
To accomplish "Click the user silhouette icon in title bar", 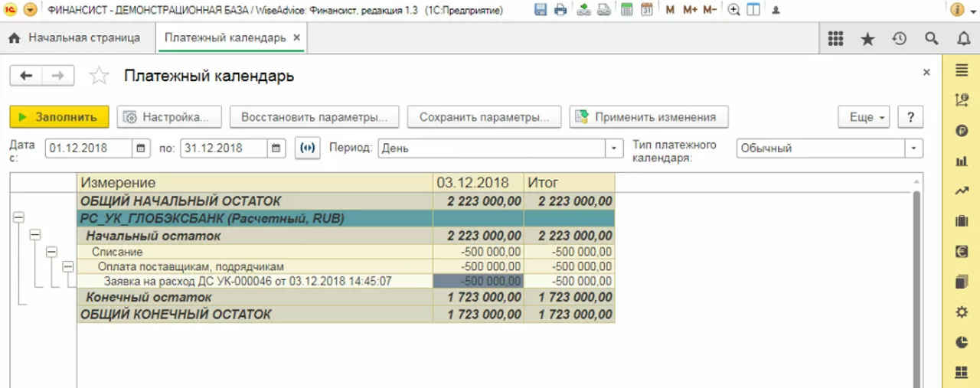I will point(776,11).
